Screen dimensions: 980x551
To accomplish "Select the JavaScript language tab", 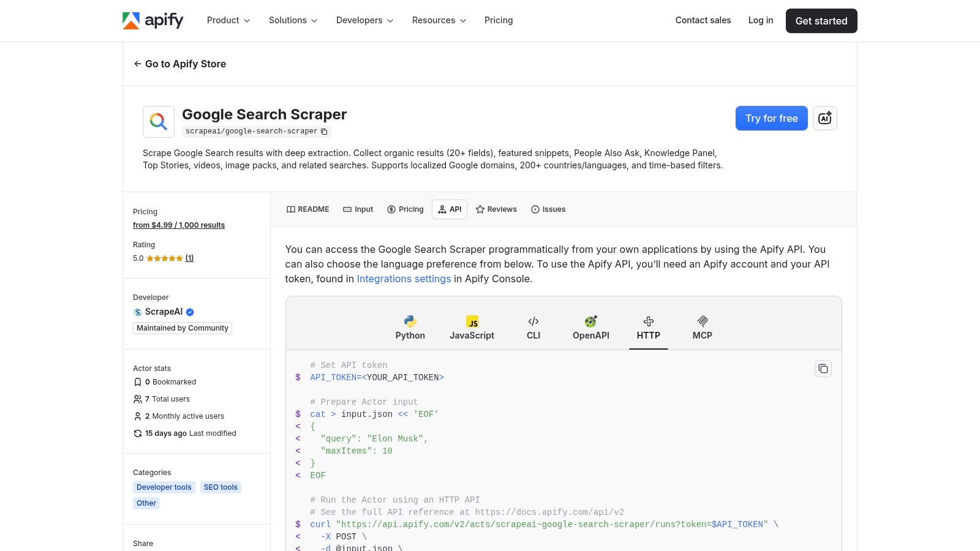I will pyautogui.click(x=472, y=328).
